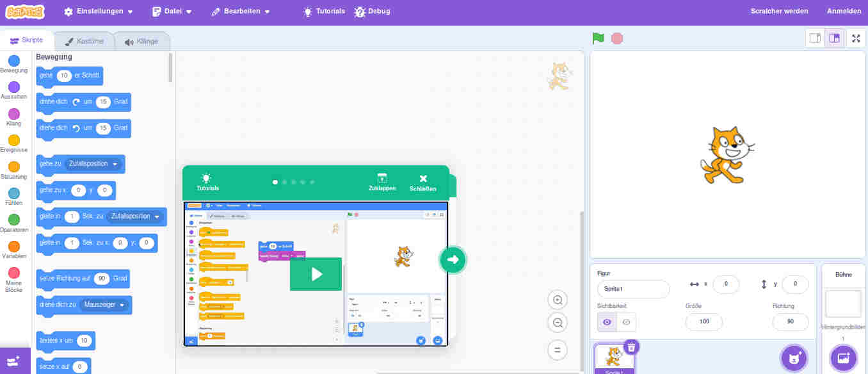Viewport: 868px width, 374px height.
Task: Click the sprite y position field
Action: click(x=795, y=284)
